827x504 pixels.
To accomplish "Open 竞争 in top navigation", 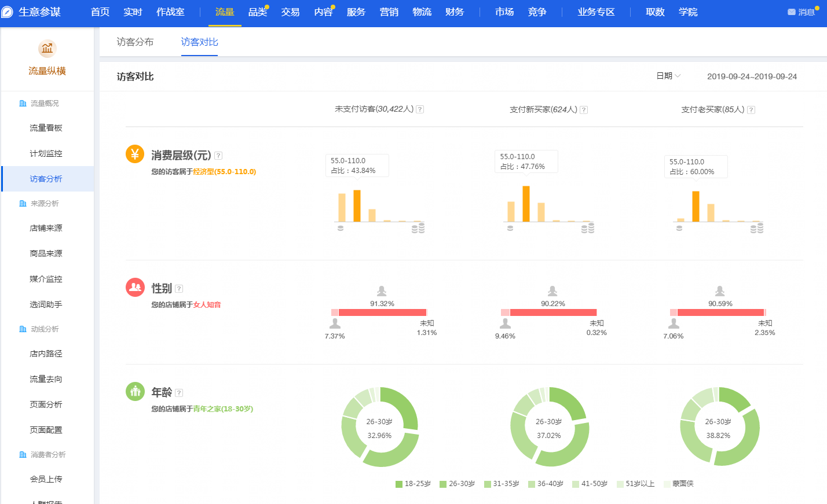I will (537, 12).
